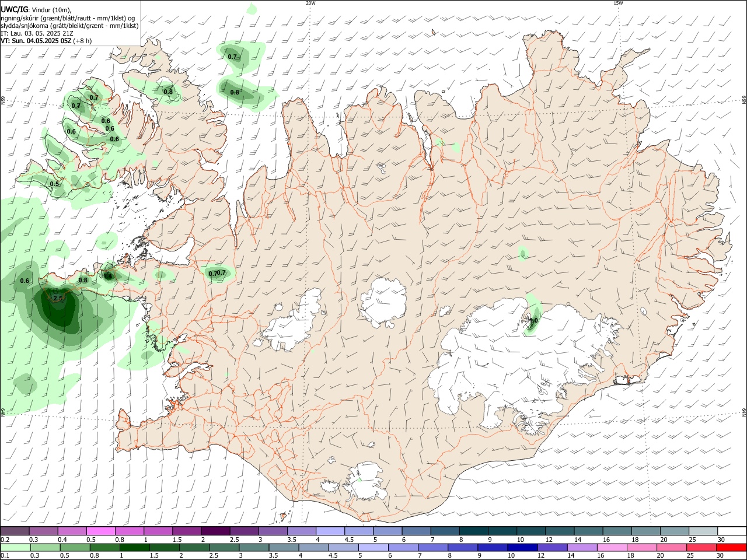Click the pink 16–18 rain legend swatch
747x560 pixels.
pos(612,547)
